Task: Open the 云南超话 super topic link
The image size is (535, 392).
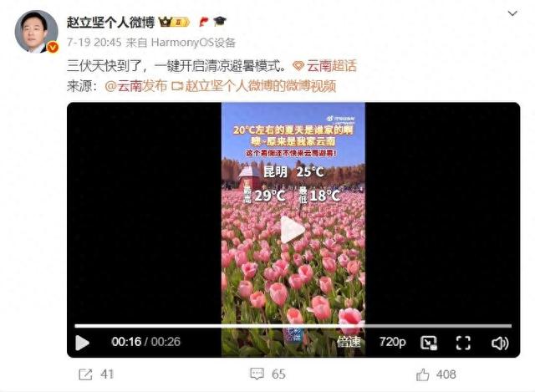Action: pos(325,66)
